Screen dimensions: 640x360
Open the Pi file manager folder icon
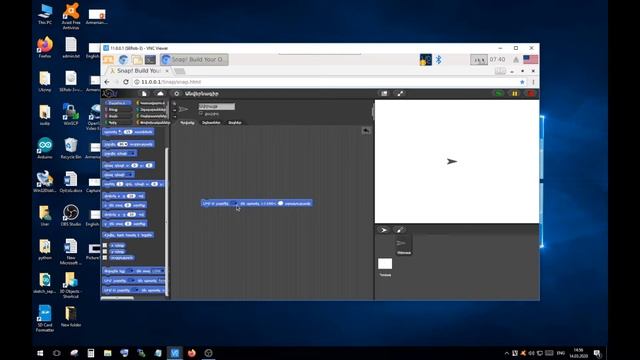pyautogui.click(x=137, y=60)
